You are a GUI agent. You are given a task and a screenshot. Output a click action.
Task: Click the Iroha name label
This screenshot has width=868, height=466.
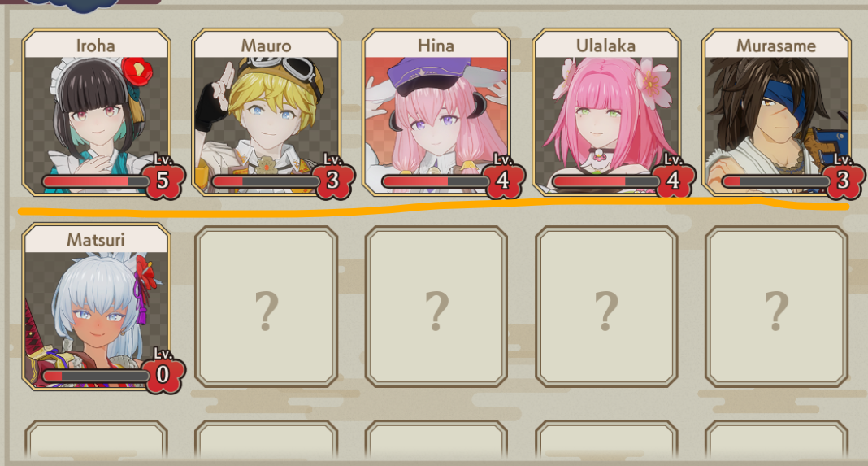click(96, 46)
